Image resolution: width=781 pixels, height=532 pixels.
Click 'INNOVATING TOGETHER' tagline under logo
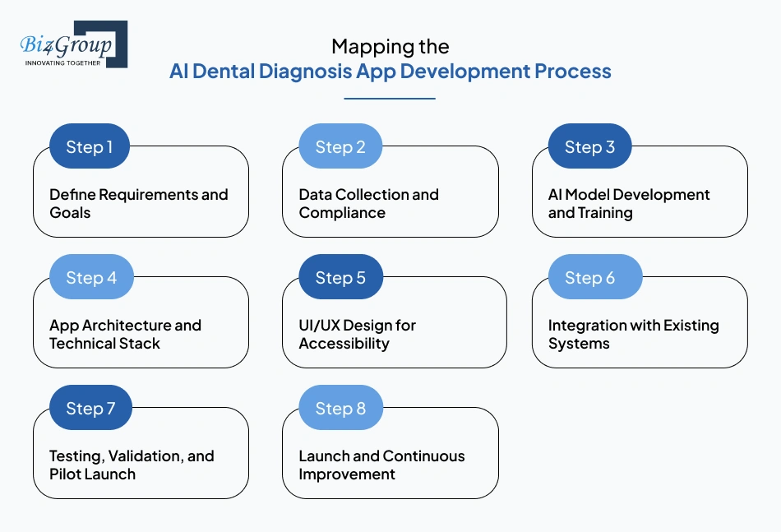pos(62,62)
